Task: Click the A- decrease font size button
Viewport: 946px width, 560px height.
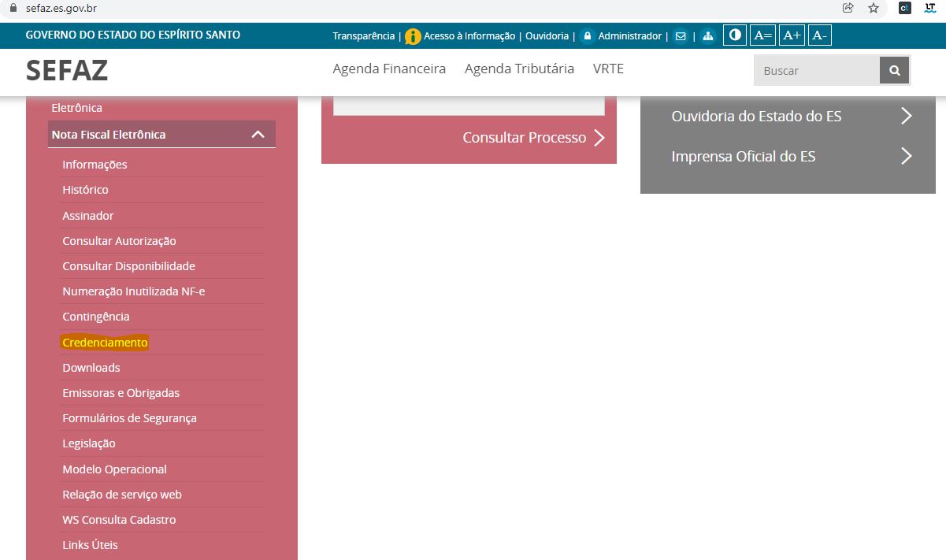Action: (819, 35)
